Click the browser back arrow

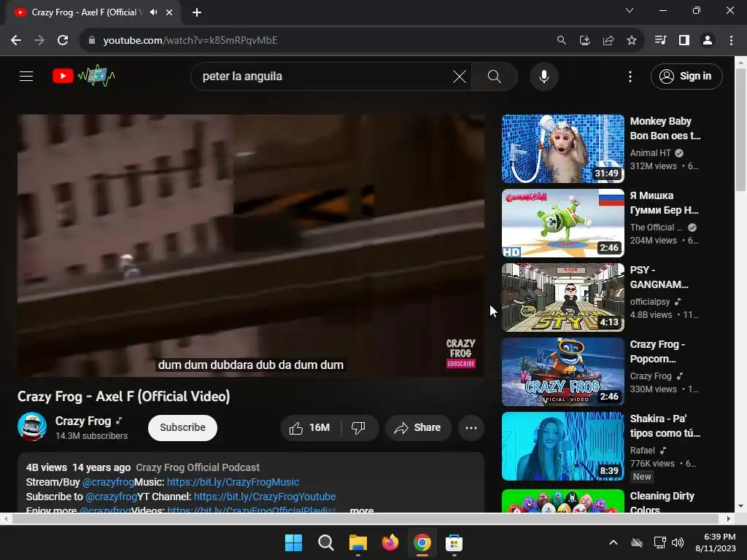click(x=16, y=40)
